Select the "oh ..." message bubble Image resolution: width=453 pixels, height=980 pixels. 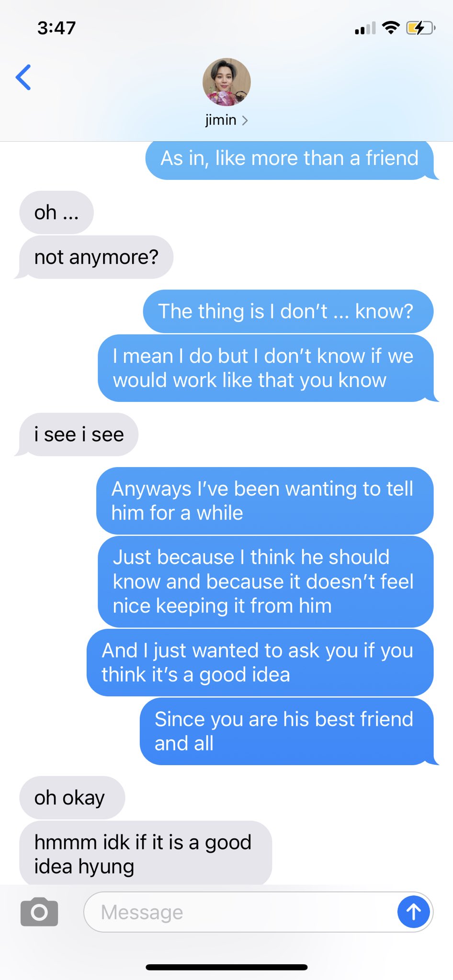pos(57,212)
